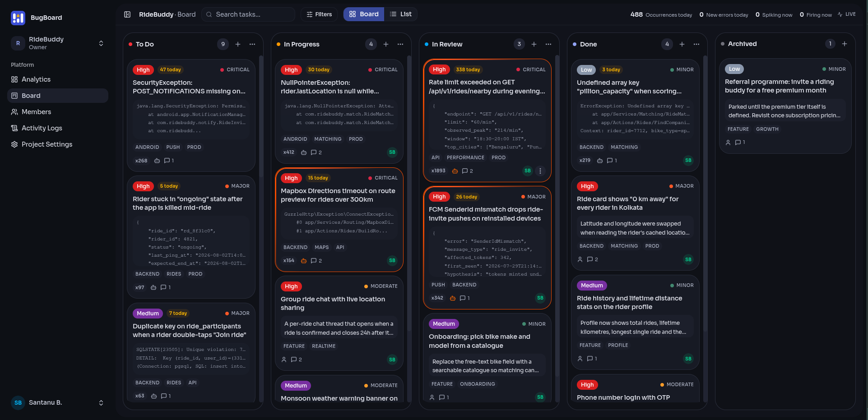Focus the Search tasks field
Image resolution: width=868 pixels, height=420 pixels.
[248, 14]
